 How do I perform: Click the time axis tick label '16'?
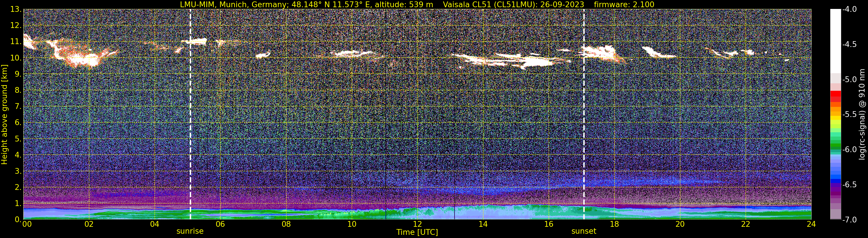[548, 224]
